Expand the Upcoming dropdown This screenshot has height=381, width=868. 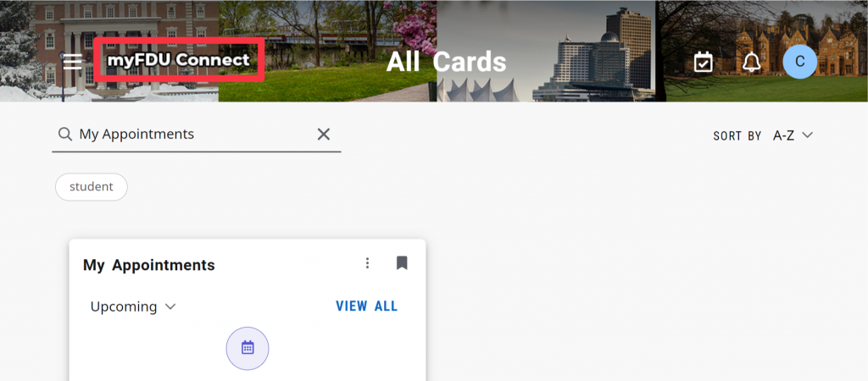(x=133, y=306)
